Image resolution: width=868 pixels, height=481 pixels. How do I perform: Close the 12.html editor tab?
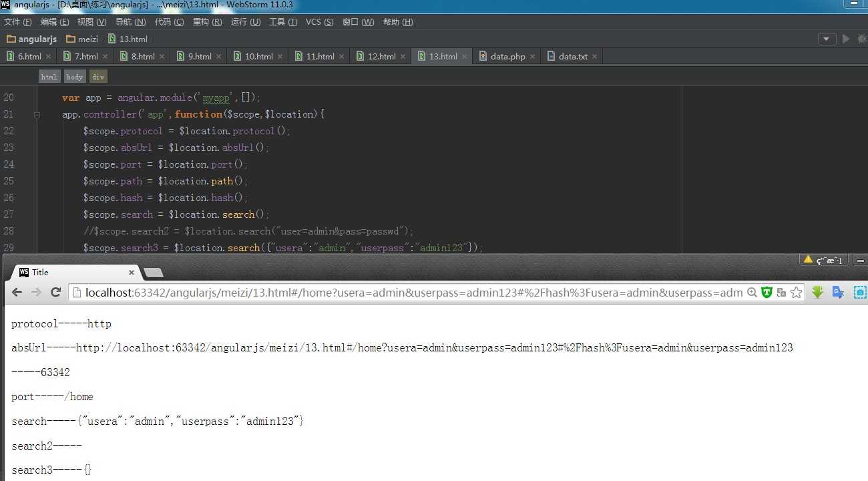pyautogui.click(x=403, y=57)
